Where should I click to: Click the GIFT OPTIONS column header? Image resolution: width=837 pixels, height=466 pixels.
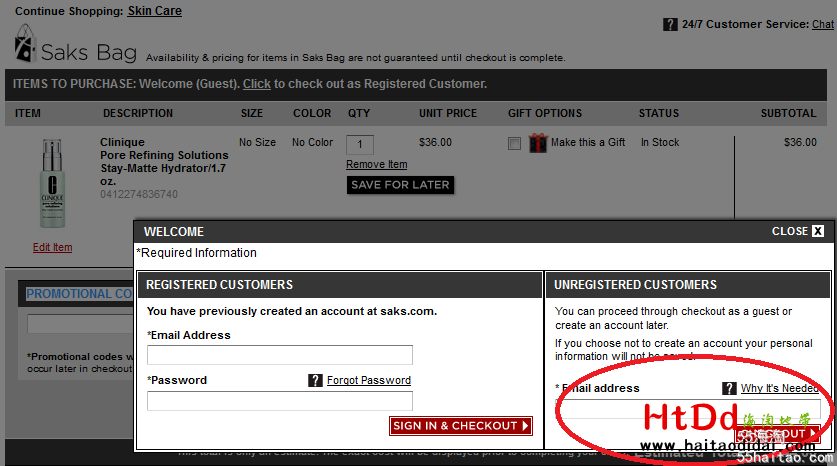coord(545,113)
